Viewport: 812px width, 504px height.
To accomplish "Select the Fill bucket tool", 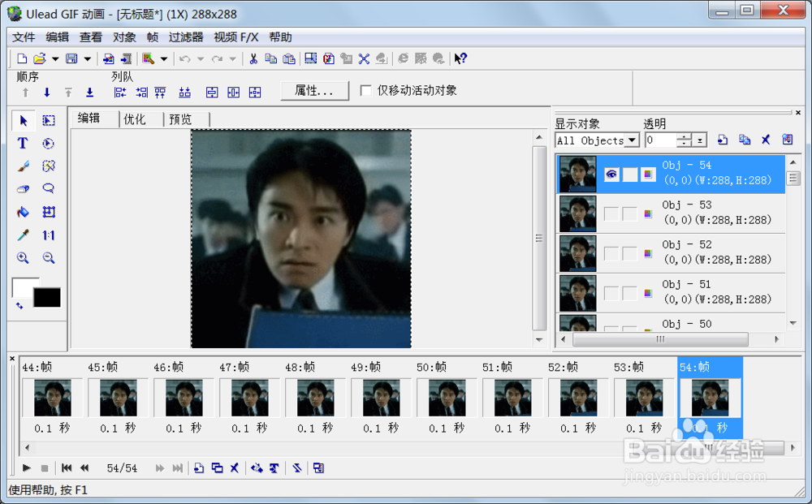I will coord(23,212).
